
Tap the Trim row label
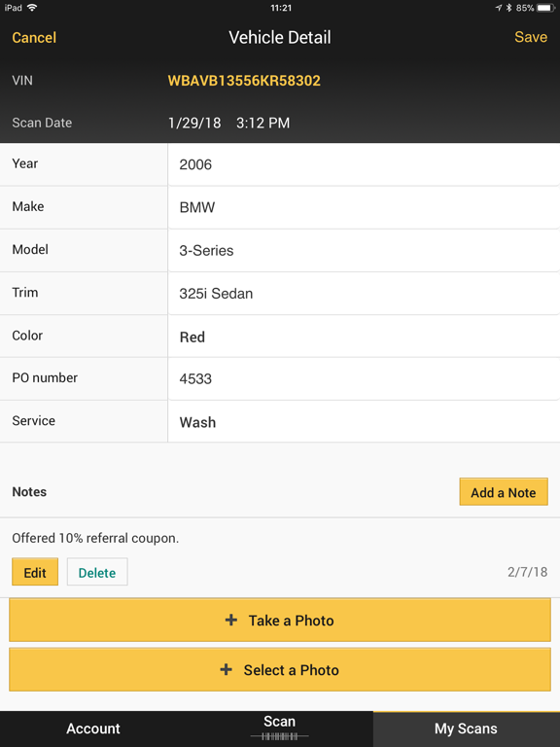[x=24, y=292]
